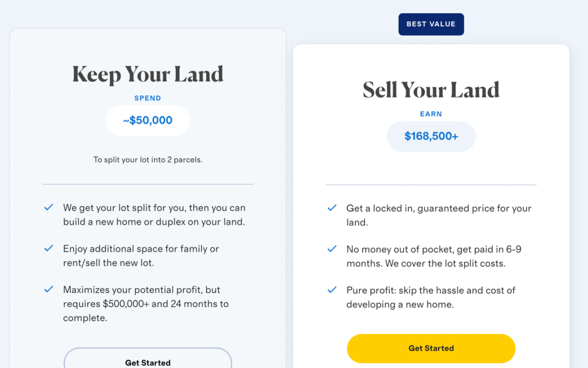Click checkmark next to 'Pure profit' item
The width and height of the screenshot is (588, 368).
click(x=332, y=289)
